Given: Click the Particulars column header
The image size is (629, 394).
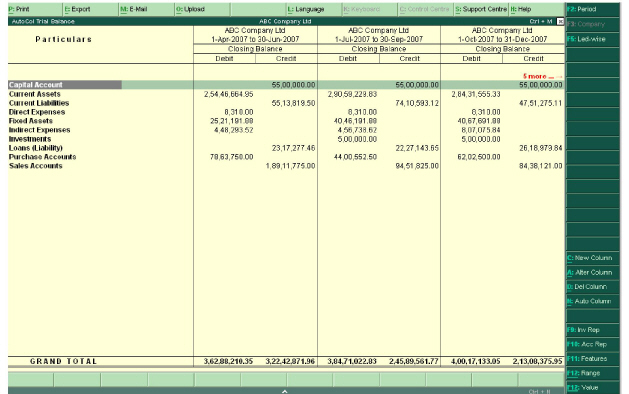Looking at the screenshot, I should 63,39.
